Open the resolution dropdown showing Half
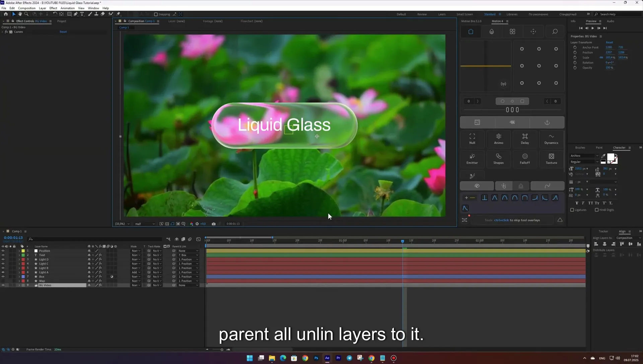Viewport: 643px width, 364px height. point(145,224)
